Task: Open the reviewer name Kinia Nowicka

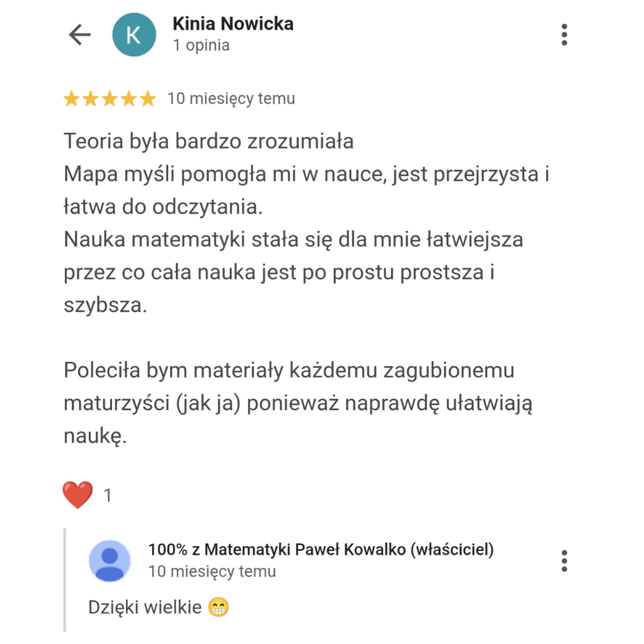Action: click(233, 24)
